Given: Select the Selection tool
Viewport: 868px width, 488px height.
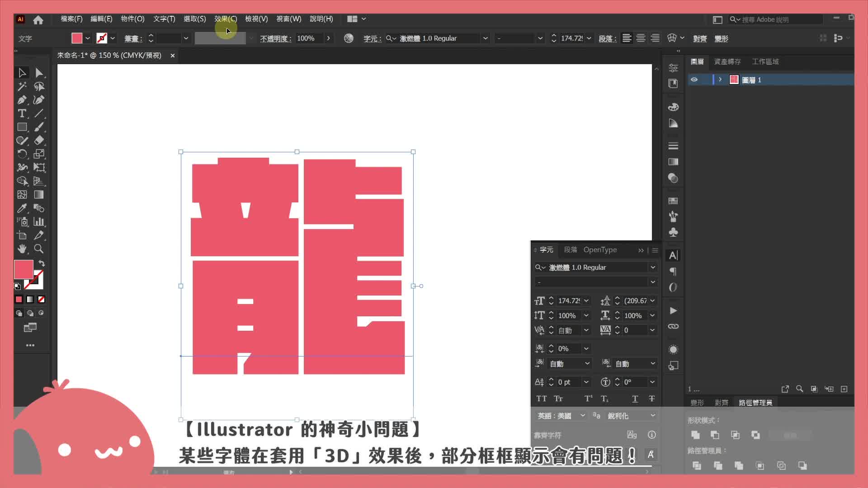Looking at the screenshot, I should point(22,73).
